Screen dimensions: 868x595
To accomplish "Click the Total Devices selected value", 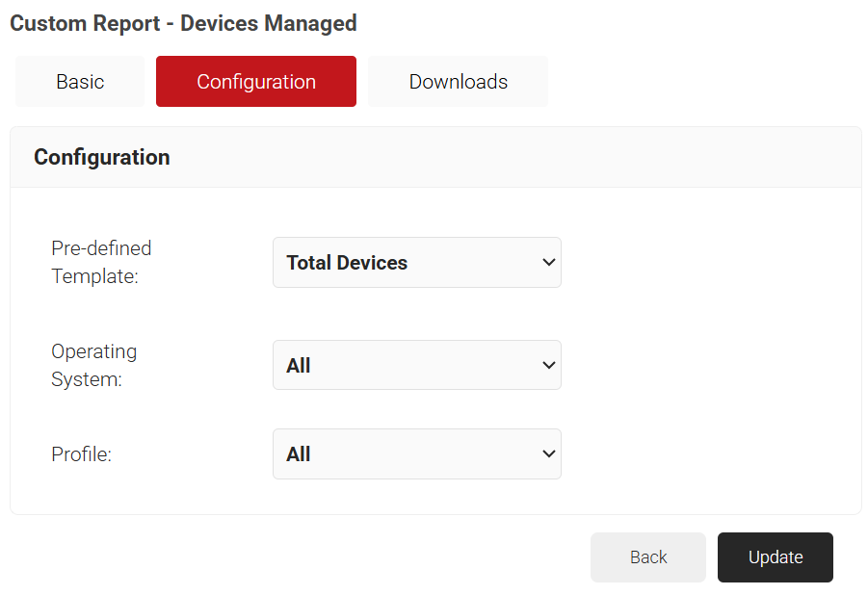I will tap(347, 263).
